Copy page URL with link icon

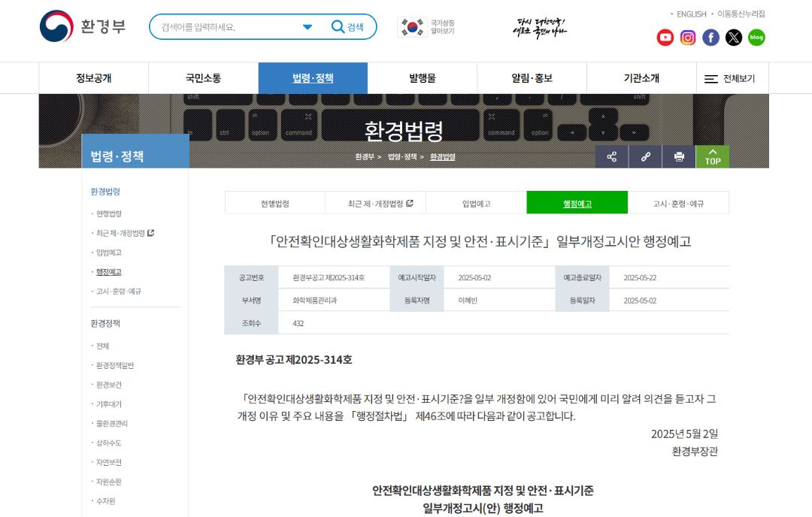pyautogui.click(x=645, y=156)
